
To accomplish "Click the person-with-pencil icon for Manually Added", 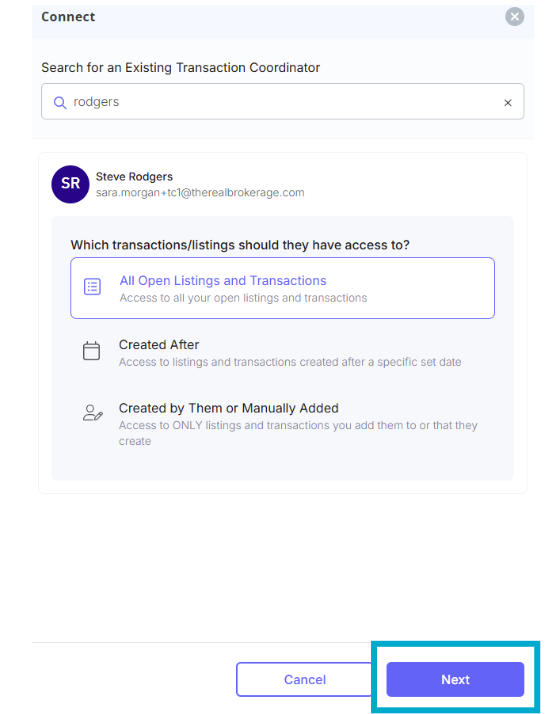I will pyautogui.click(x=92, y=413).
